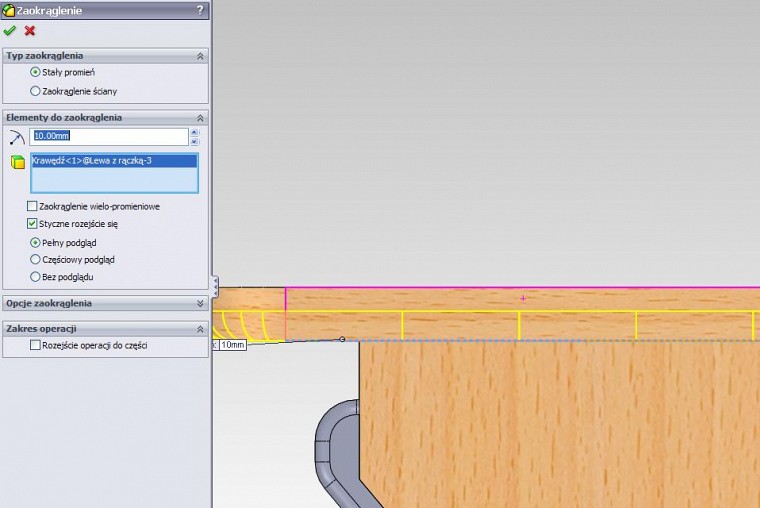Enable Zaokrąglenie wielo-promieniowe checkbox
Screen dimensions: 760x508
click(32, 206)
